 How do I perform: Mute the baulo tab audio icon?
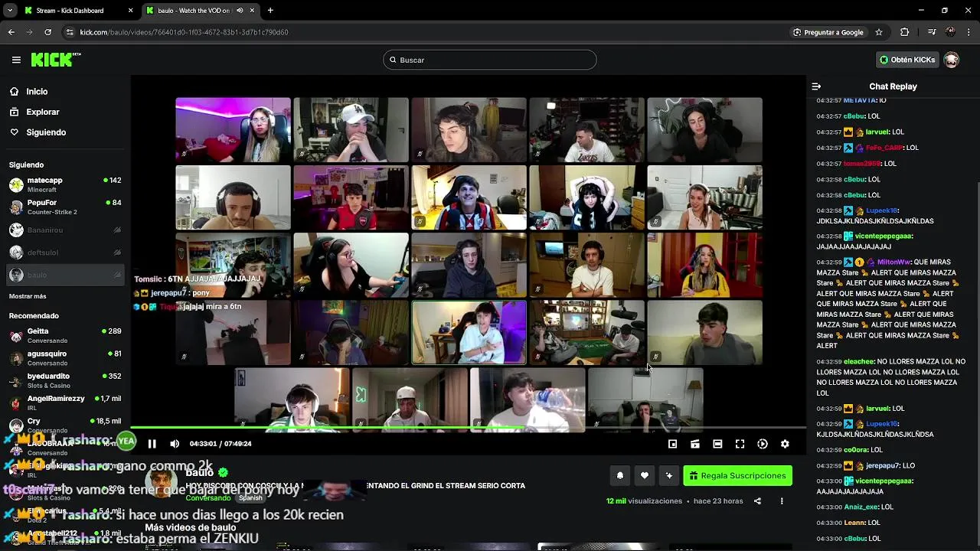point(240,11)
